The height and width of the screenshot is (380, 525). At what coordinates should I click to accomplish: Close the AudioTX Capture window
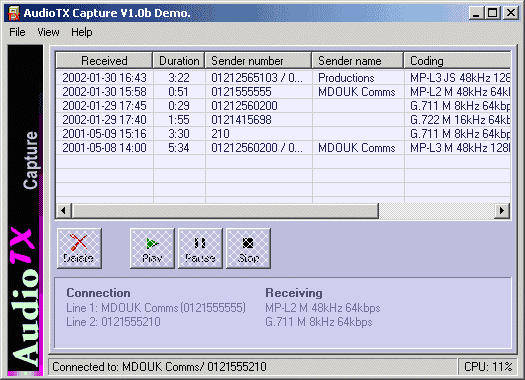(511, 13)
